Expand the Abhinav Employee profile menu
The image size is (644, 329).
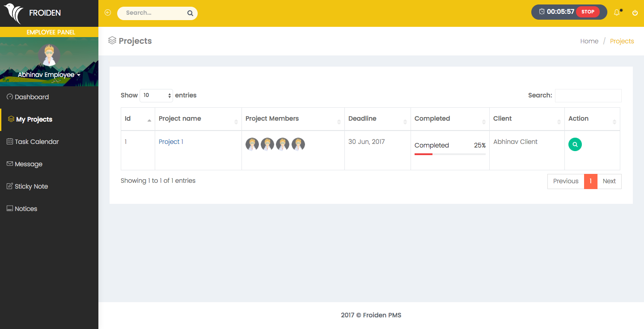(49, 75)
